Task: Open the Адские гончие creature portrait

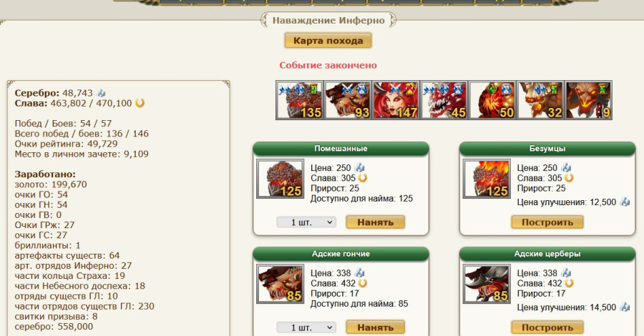Action: click(280, 284)
